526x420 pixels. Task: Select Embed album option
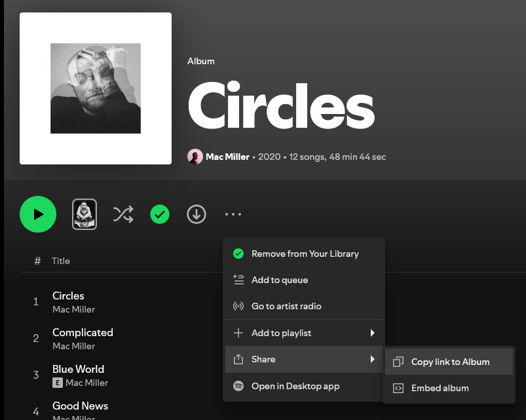pyautogui.click(x=449, y=388)
